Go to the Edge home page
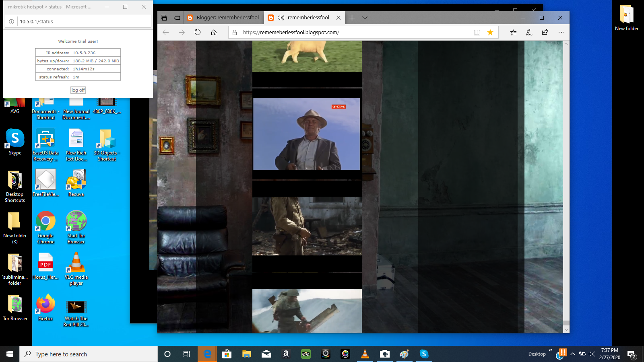Screen dimensions: 644x362 (214, 32)
